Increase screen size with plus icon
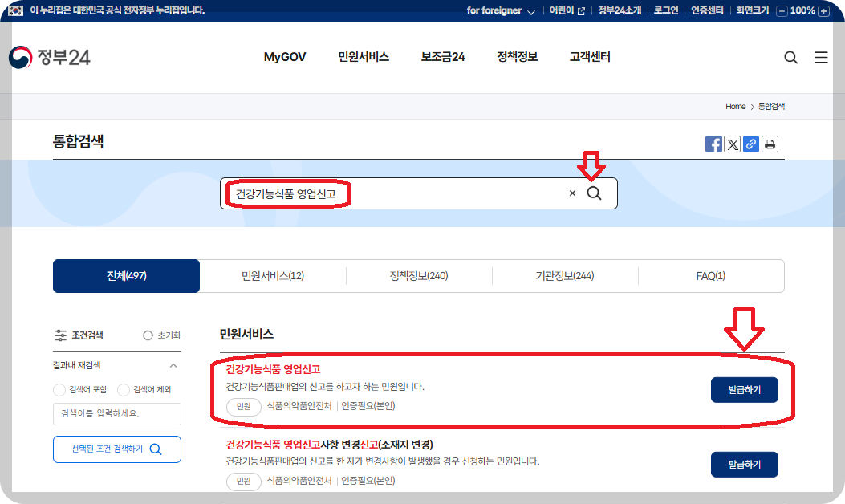 click(x=823, y=10)
